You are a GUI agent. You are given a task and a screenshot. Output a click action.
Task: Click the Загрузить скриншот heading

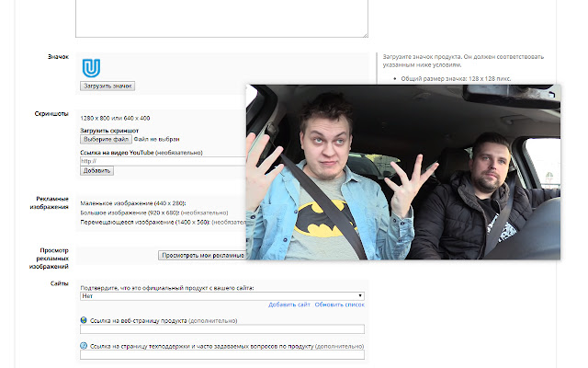tap(109, 131)
